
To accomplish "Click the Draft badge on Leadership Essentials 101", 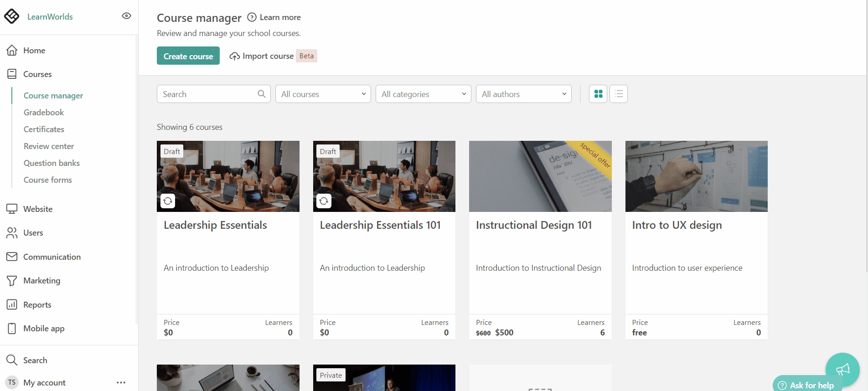I will coord(328,151).
